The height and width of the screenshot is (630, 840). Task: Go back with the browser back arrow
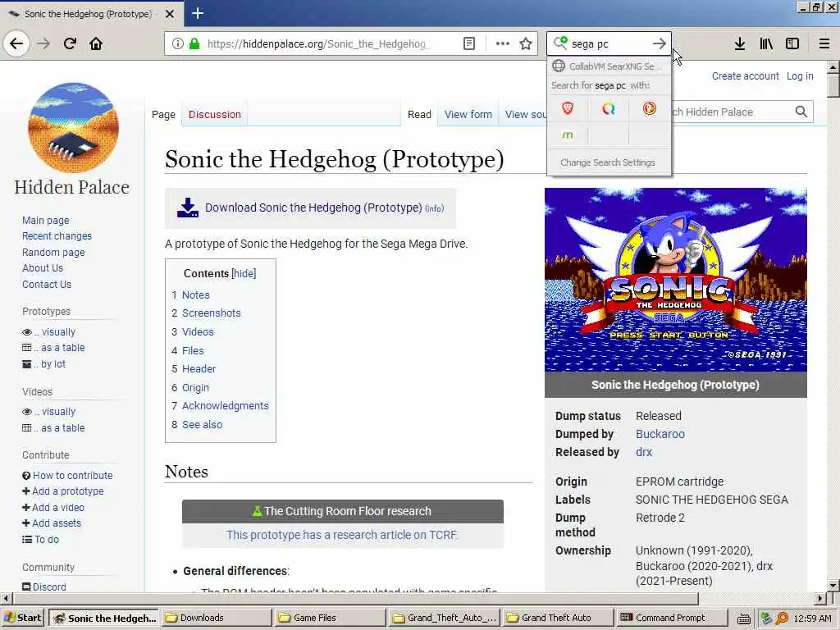pos(16,43)
